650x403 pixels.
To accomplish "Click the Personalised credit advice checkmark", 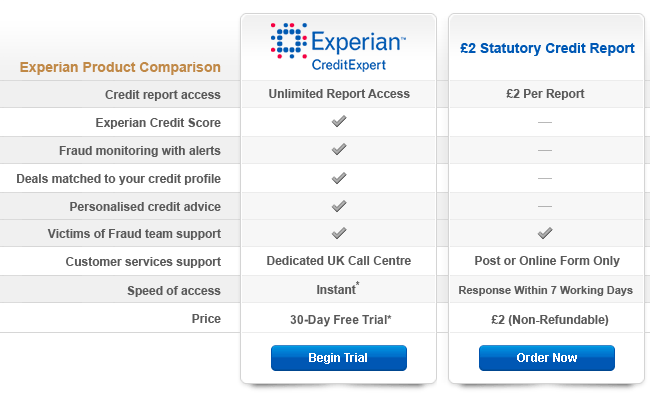I will tap(339, 206).
